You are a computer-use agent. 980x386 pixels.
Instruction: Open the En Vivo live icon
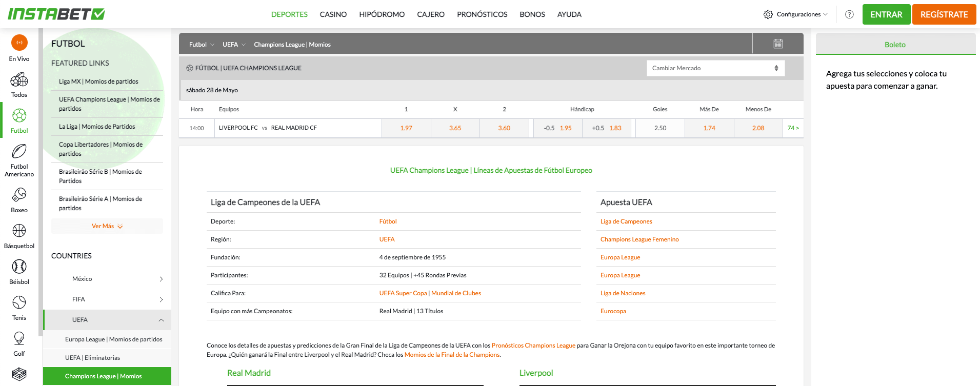point(19,43)
